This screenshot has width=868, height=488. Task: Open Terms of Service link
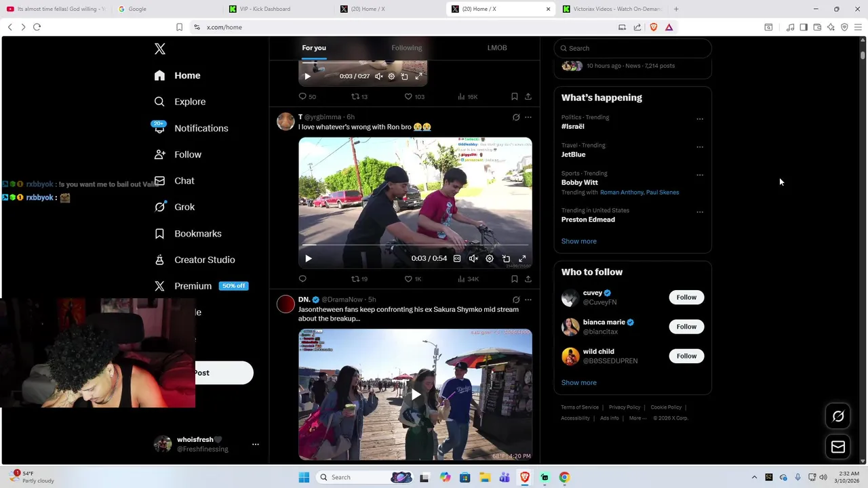(x=580, y=407)
